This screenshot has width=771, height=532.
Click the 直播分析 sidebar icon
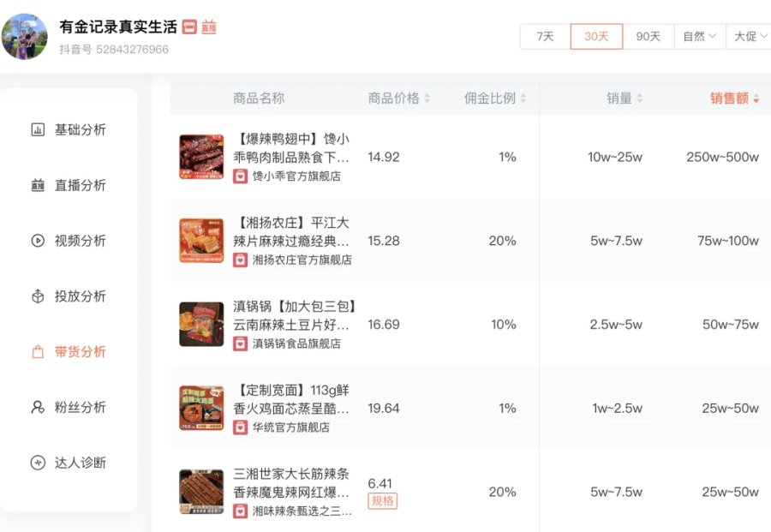pyautogui.click(x=38, y=186)
